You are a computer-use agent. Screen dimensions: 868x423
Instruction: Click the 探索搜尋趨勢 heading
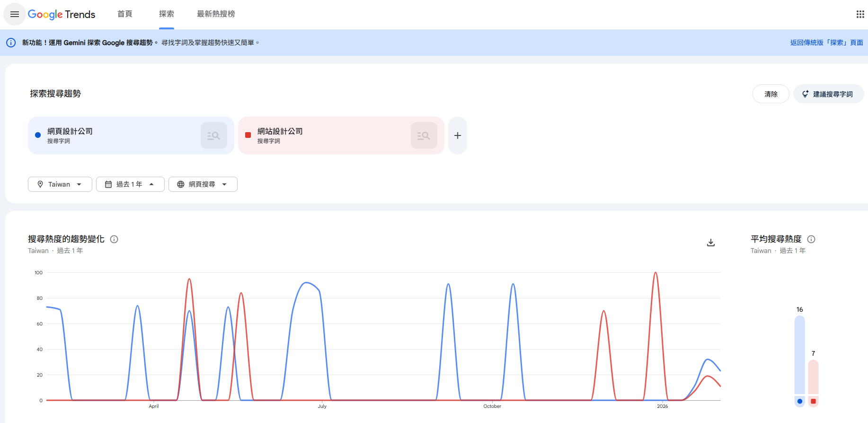pyautogui.click(x=55, y=94)
